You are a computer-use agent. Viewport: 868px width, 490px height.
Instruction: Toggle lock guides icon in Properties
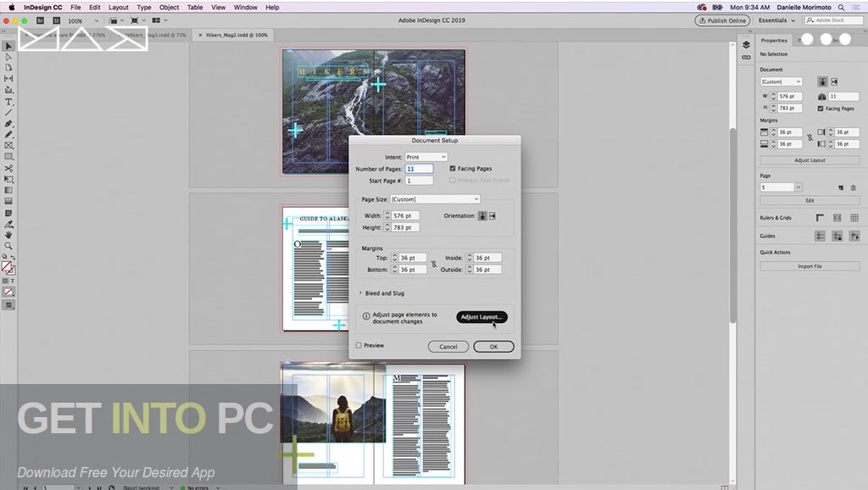click(837, 237)
